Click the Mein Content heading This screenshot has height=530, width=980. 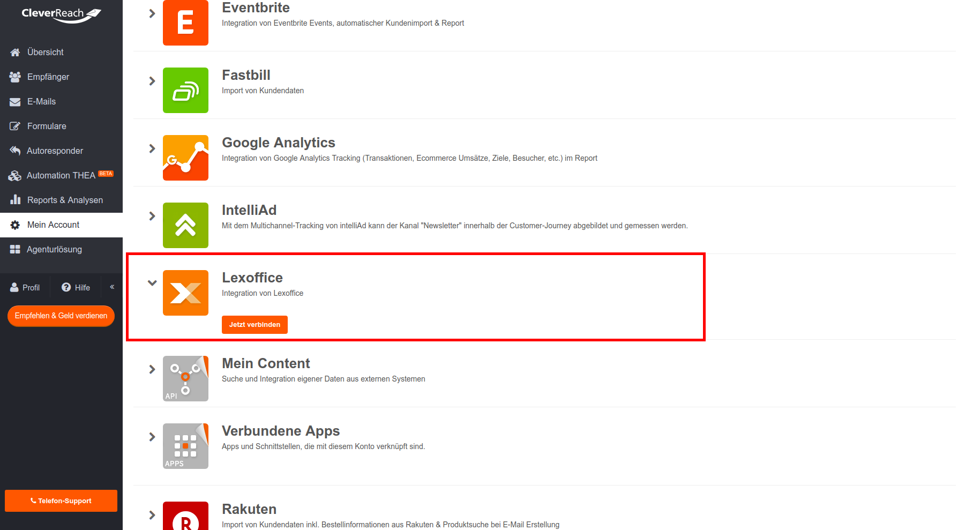click(x=266, y=363)
